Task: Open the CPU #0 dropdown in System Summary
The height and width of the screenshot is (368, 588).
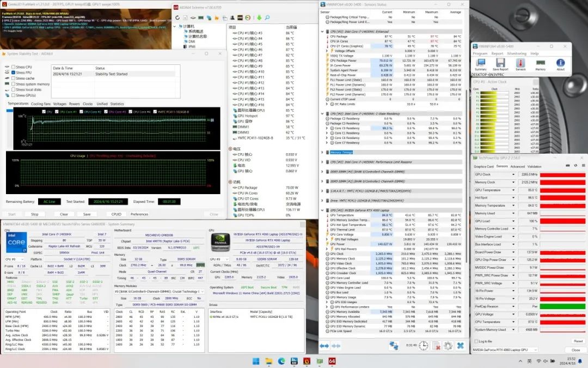Action: coord(15,260)
